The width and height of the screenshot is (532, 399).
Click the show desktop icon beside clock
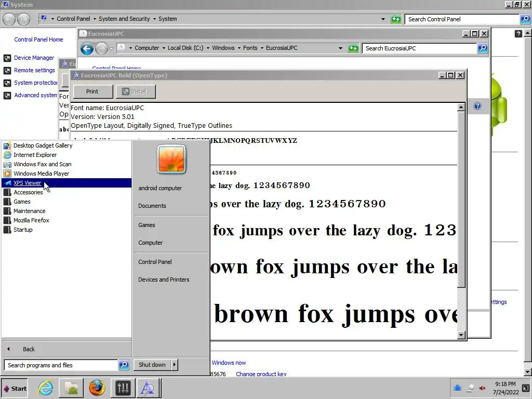click(526, 388)
